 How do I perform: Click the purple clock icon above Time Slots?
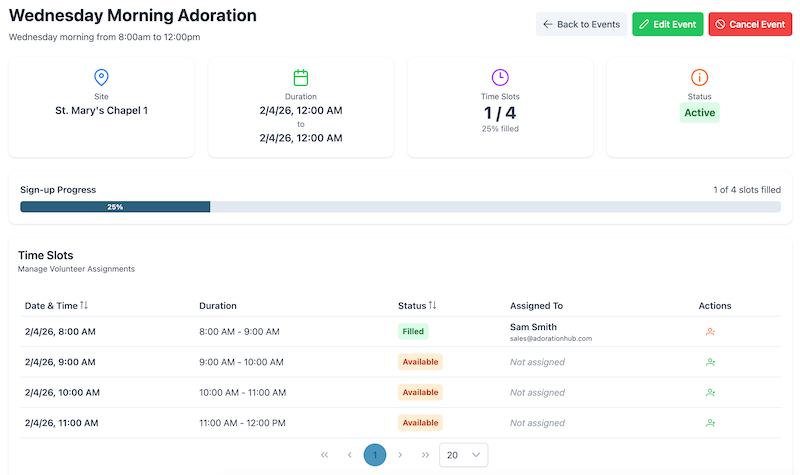500,77
